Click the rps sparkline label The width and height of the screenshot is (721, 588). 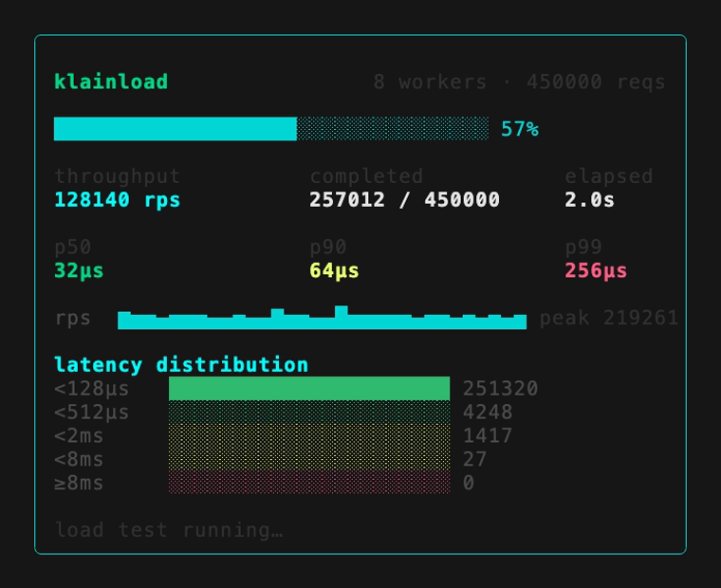pos(73,318)
